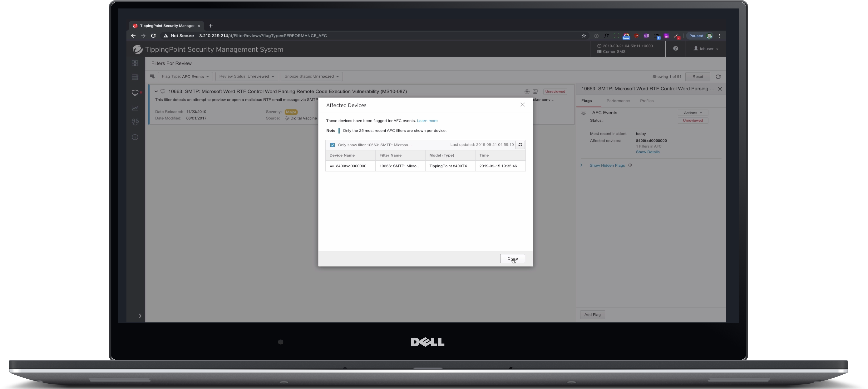Click the green screenshot capture extension icon
This screenshot has width=868, height=389.
616,36
